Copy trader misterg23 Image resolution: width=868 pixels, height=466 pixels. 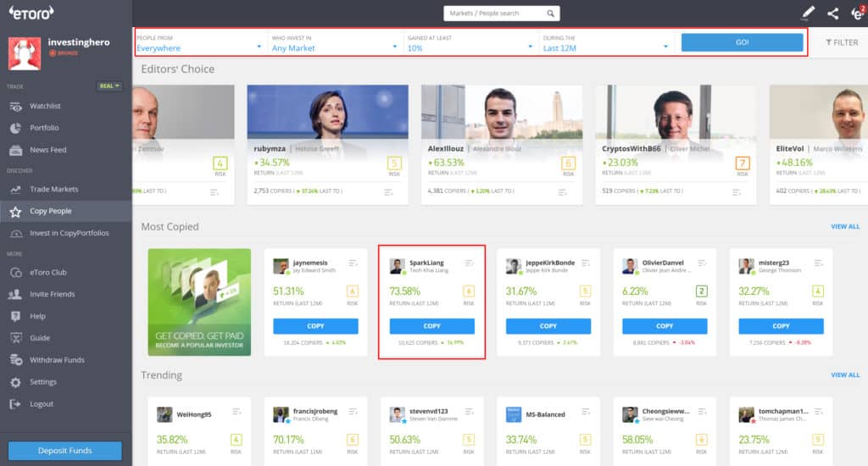pos(781,326)
